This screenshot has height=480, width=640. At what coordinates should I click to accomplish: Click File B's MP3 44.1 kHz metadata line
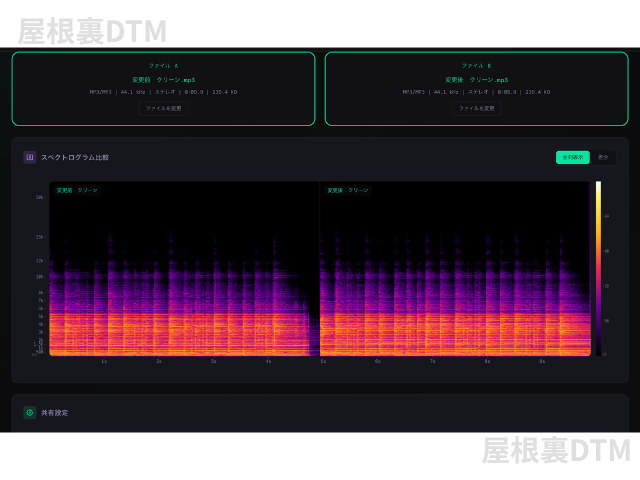(476, 92)
